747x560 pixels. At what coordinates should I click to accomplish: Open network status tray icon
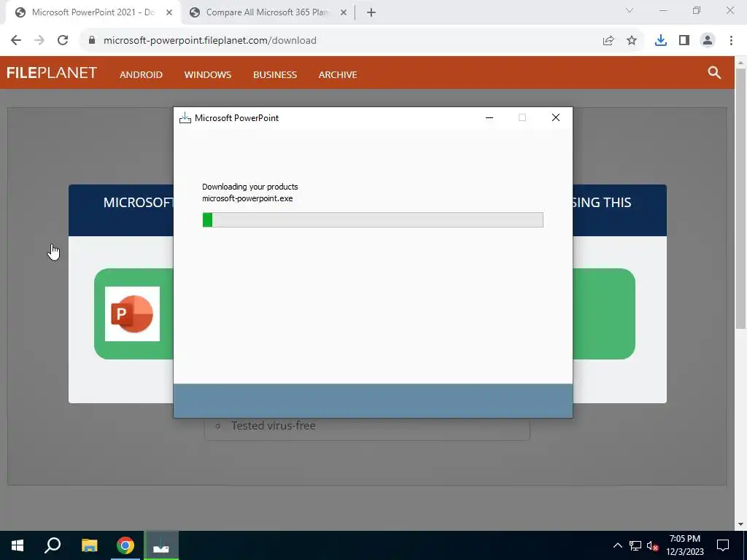pos(635,545)
